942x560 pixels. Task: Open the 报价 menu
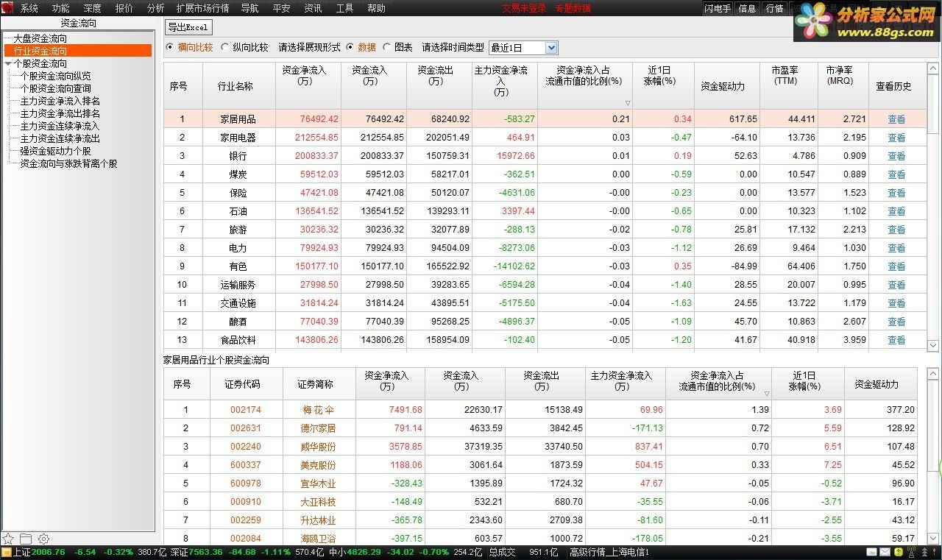(124, 9)
